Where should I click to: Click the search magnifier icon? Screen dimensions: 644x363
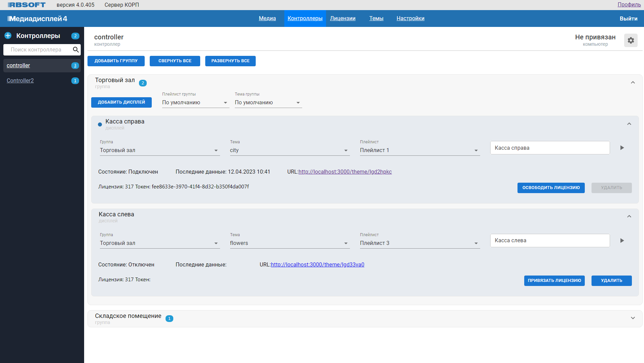[76, 50]
